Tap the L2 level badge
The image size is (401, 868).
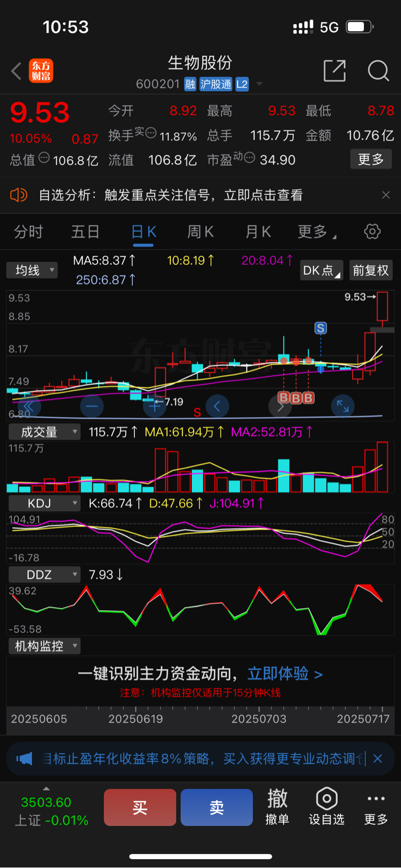click(242, 85)
